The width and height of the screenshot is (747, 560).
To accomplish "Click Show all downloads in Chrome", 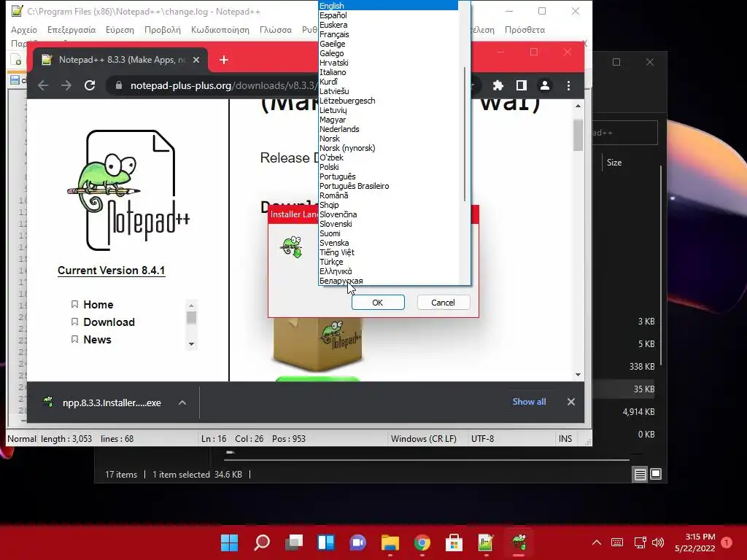I will pos(529,402).
